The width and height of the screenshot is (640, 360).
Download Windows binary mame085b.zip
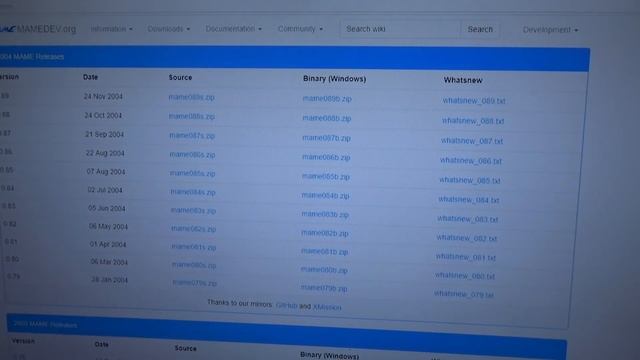(326, 177)
